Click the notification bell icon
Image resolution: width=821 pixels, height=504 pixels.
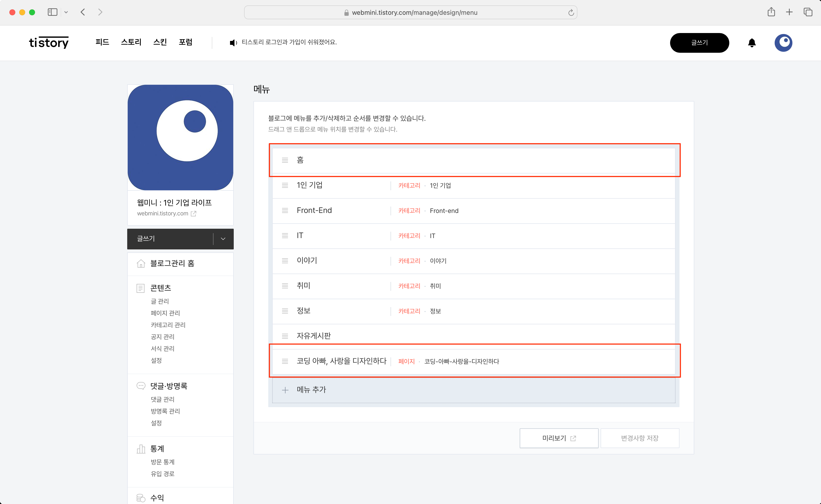[x=752, y=43]
